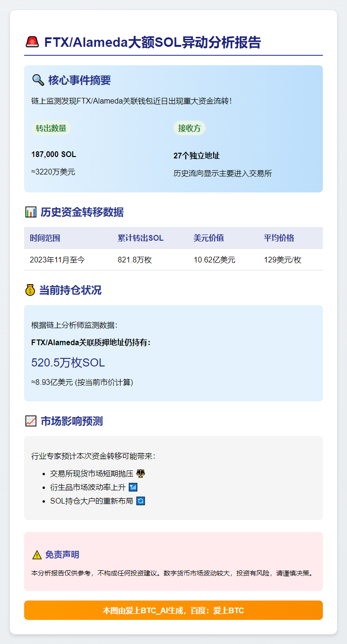347x644 pixels.
Task: Click the green 转出数量 badge
Action: coord(51,128)
